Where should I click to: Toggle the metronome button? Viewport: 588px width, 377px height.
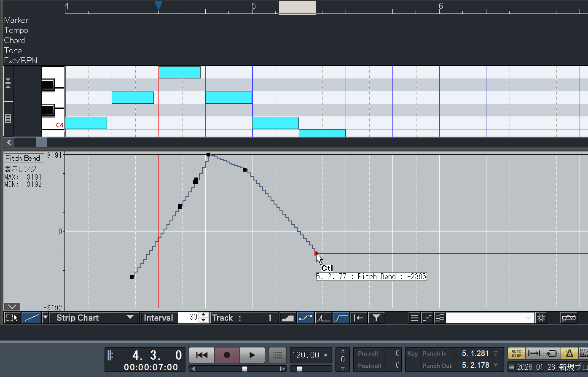[569, 353]
